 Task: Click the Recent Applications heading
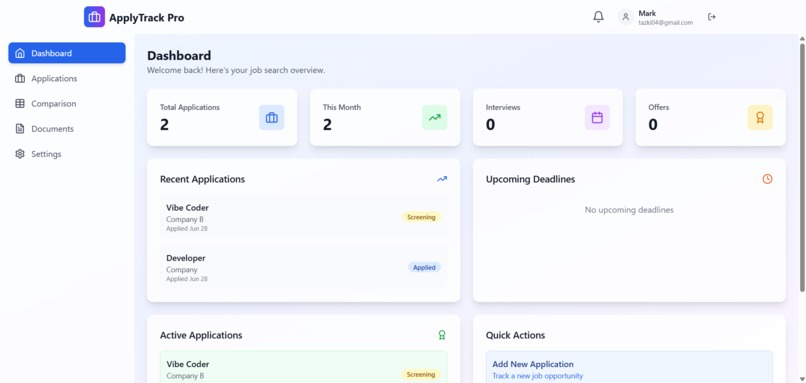click(x=203, y=179)
